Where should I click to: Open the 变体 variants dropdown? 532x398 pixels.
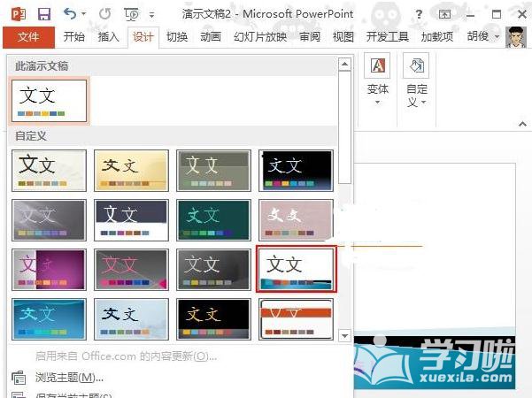pos(377,80)
